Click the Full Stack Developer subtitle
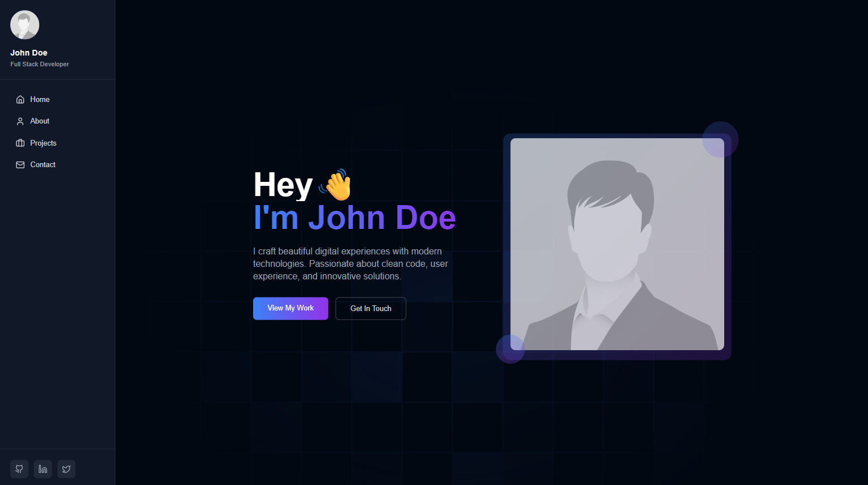 39,64
